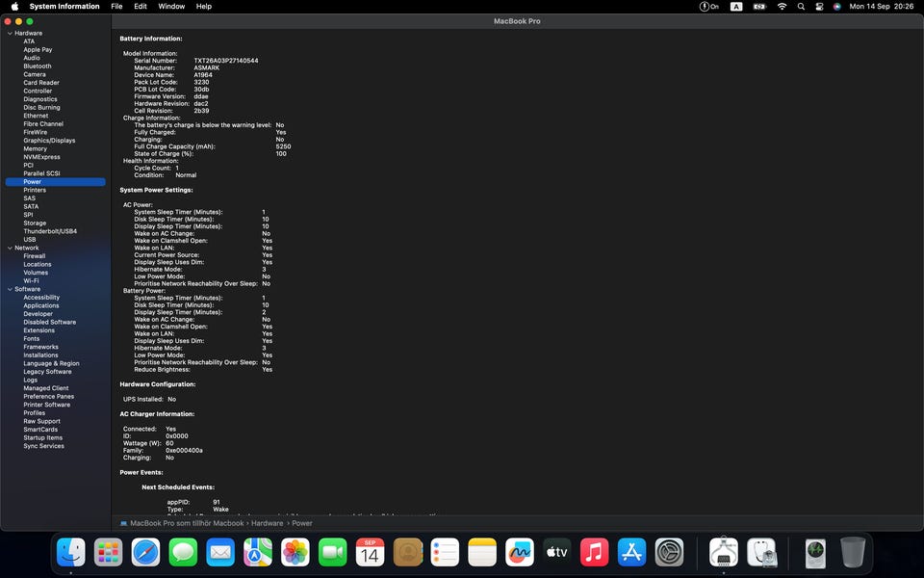Select Extensions under Software
924x578 pixels.
pos(38,330)
